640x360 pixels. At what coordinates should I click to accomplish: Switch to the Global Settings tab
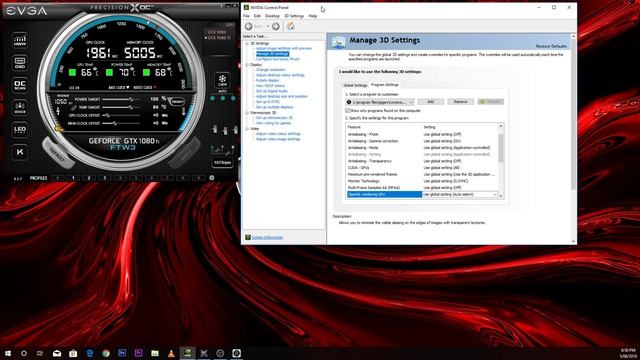355,85
